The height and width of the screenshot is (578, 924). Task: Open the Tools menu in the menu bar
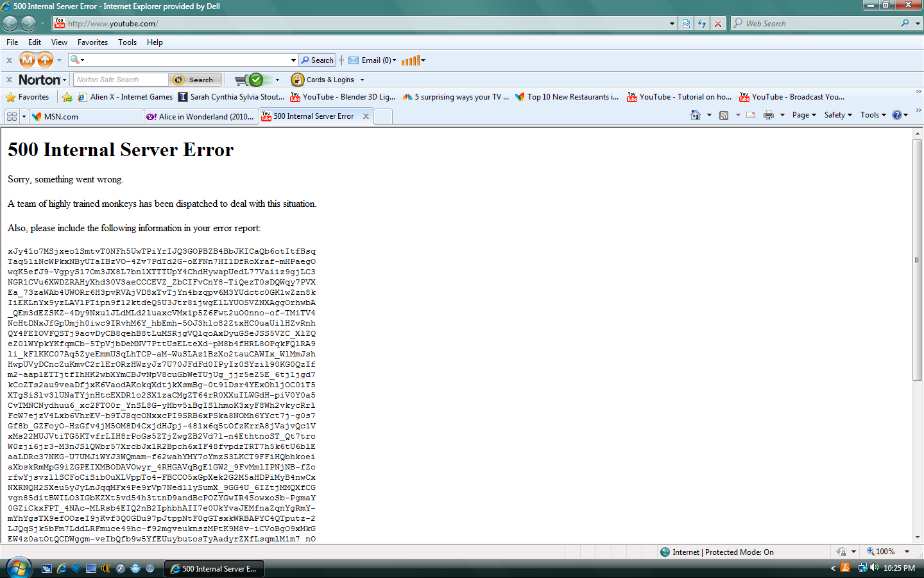pyautogui.click(x=127, y=42)
